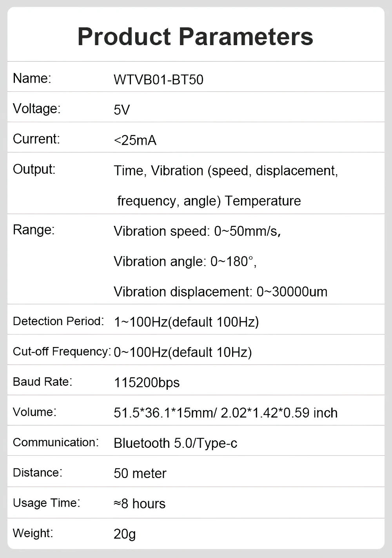Click the 50 meter distance value
The image size is (392, 558).
[x=140, y=473]
